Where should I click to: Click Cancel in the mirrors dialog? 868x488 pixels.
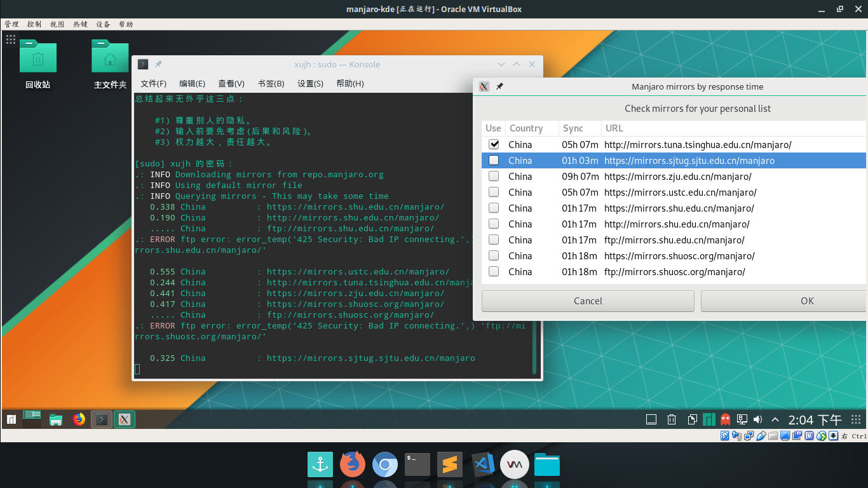(588, 301)
